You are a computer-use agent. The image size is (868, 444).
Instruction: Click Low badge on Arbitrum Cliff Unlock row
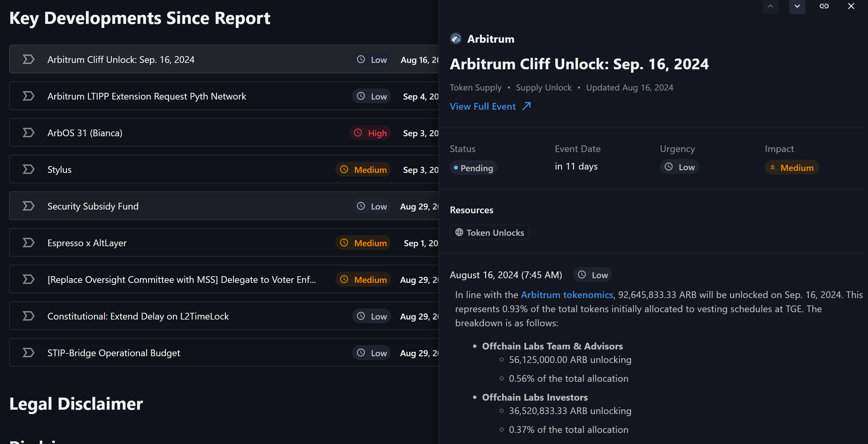[x=371, y=60]
